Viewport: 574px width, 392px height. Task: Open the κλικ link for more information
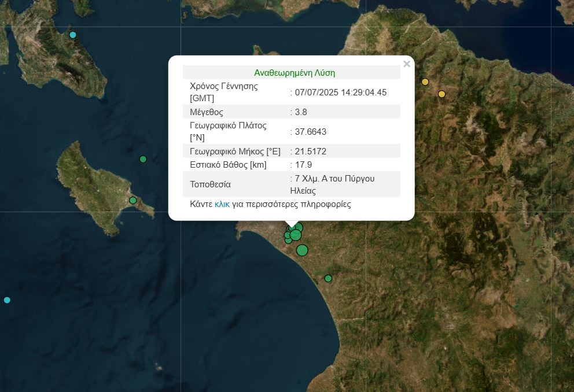(x=222, y=204)
